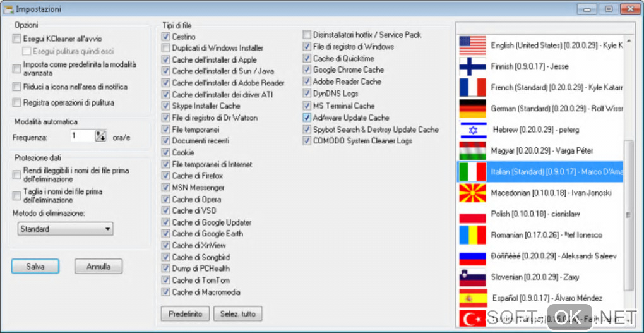This screenshot has width=644, height=333.
Task: Click the Polish flag icon
Action: (x=472, y=214)
